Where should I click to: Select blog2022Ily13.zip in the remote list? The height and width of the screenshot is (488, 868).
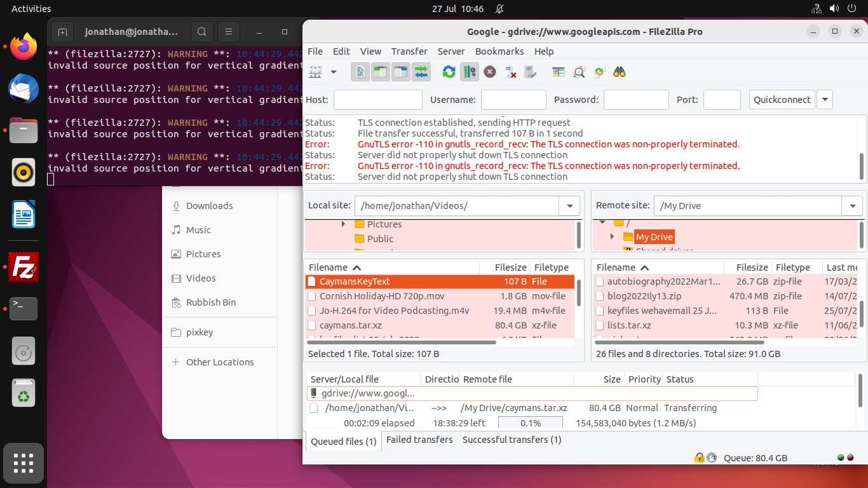[725, 296]
